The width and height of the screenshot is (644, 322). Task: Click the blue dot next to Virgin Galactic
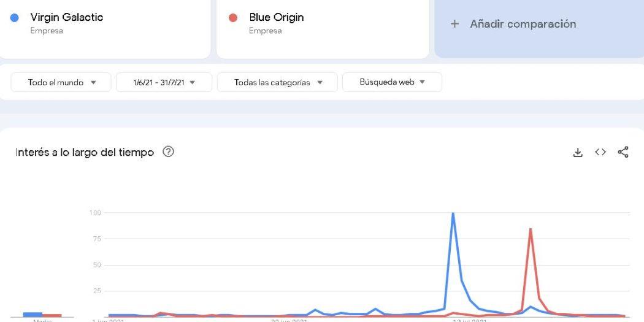point(14,18)
